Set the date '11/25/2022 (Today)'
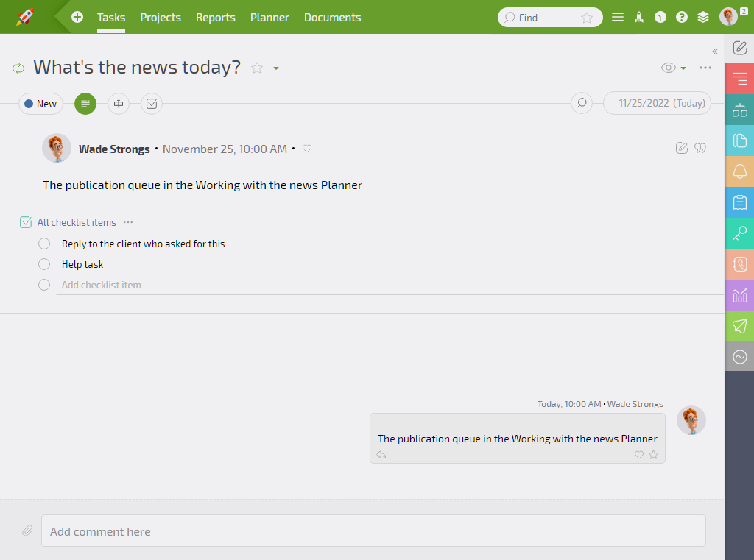Viewport: 754px width, 560px height. [x=657, y=103]
